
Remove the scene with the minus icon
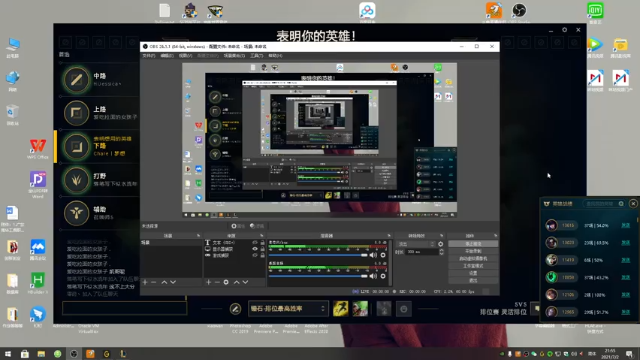pyautogui.click(x=154, y=282)
